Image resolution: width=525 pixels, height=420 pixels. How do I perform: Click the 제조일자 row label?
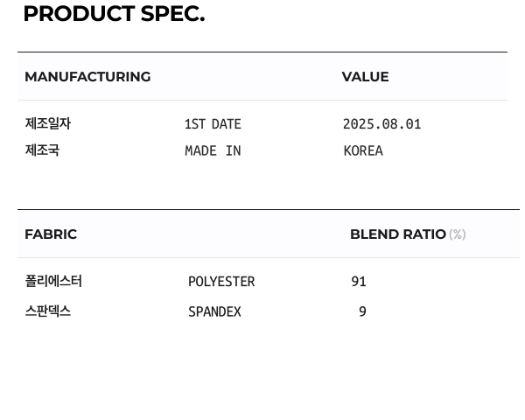48,124
